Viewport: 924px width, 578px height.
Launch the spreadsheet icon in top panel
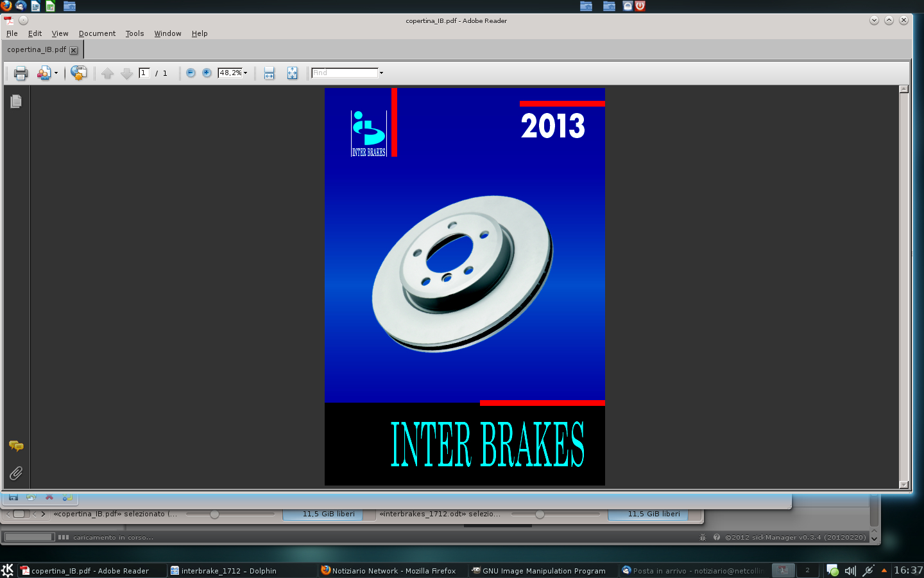(50, 6)
